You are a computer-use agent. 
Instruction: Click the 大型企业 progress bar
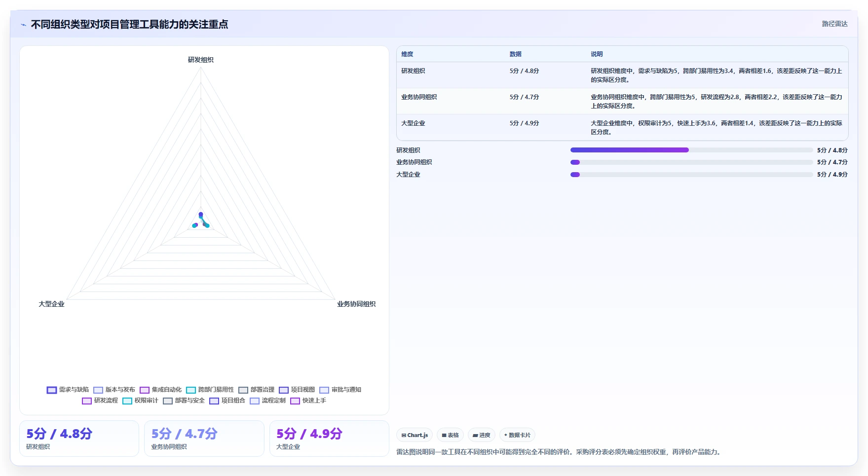click(x=691, y=175)
